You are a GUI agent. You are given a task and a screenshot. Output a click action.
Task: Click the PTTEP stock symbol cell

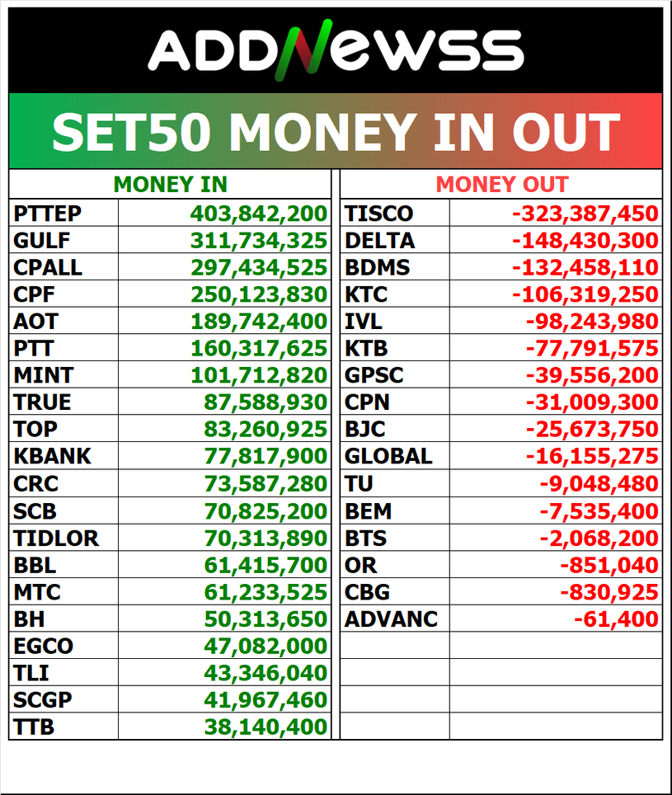tap(48, 214)
